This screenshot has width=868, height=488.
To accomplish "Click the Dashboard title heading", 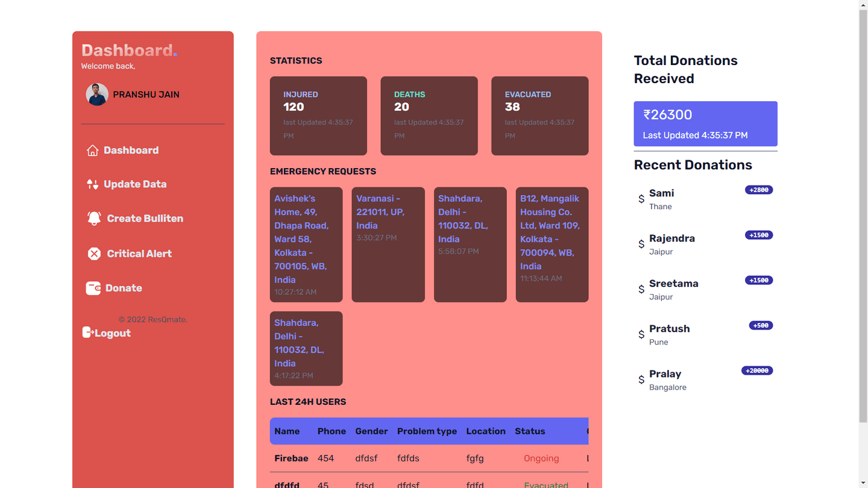I will [x=129, y=50].
